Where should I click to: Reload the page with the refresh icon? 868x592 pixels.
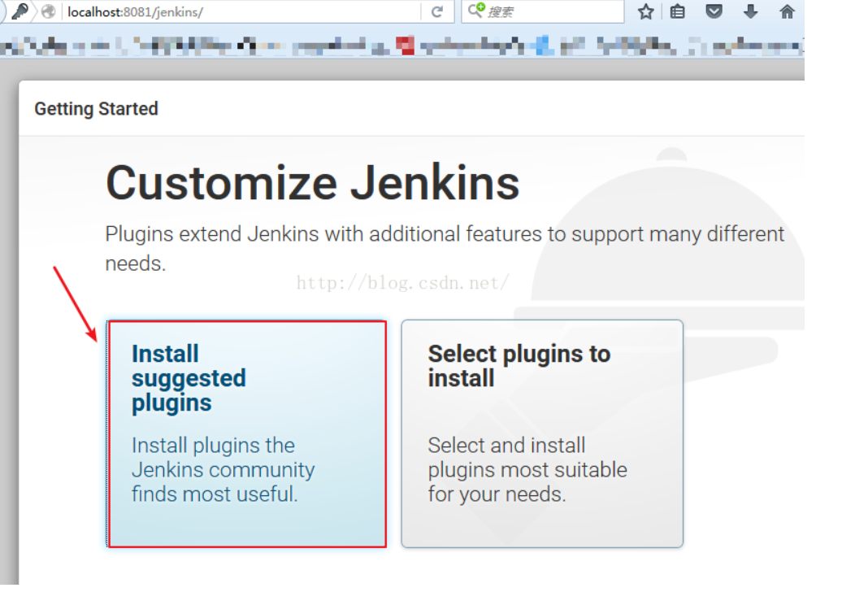click(x=436, y=11)
